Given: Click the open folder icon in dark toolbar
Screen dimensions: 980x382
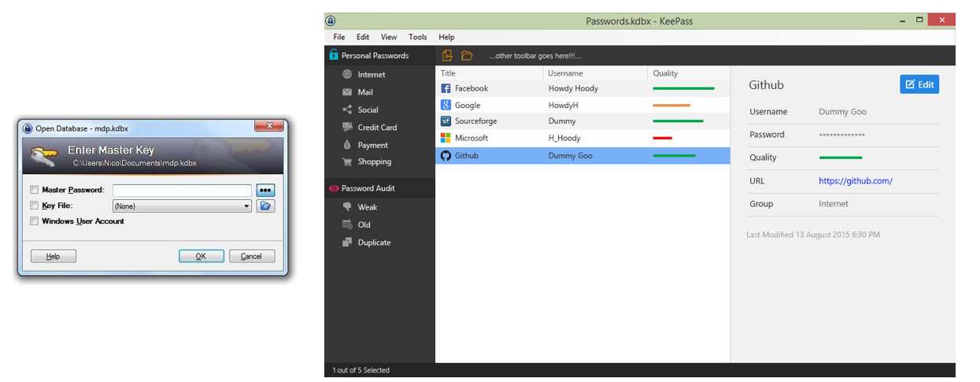Looking at the screenshot, I should tap(467, 55).
